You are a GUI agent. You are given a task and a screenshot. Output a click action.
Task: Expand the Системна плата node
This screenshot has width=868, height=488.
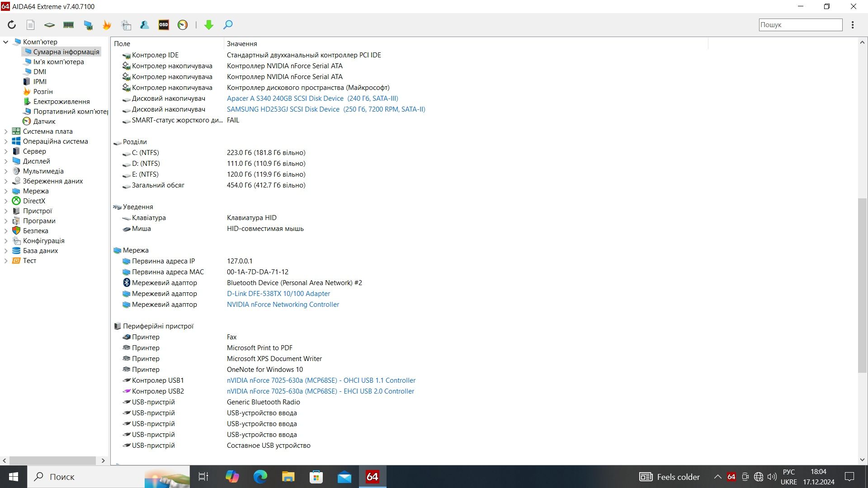pos(6,131)
